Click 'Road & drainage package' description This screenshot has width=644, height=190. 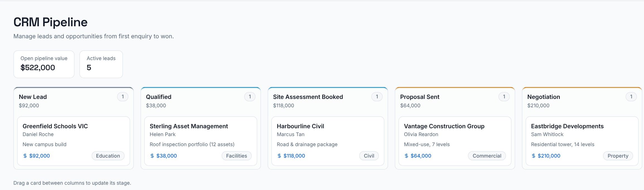click(307, 144)
